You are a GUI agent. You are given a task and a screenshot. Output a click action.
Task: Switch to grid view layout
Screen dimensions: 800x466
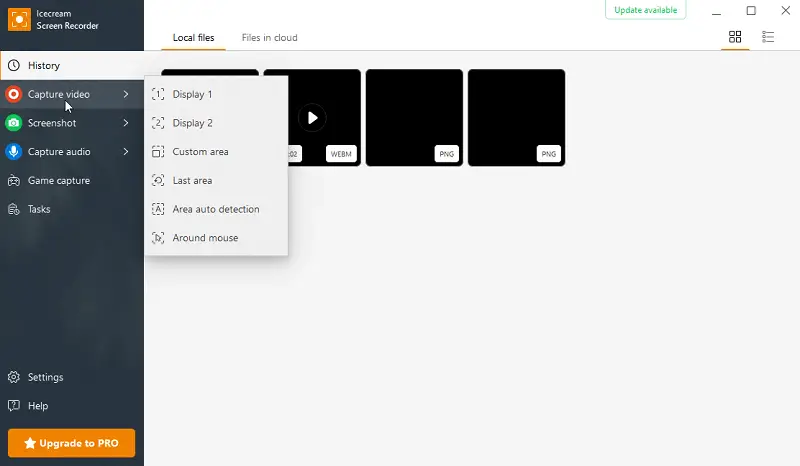(x=735, y=37)
